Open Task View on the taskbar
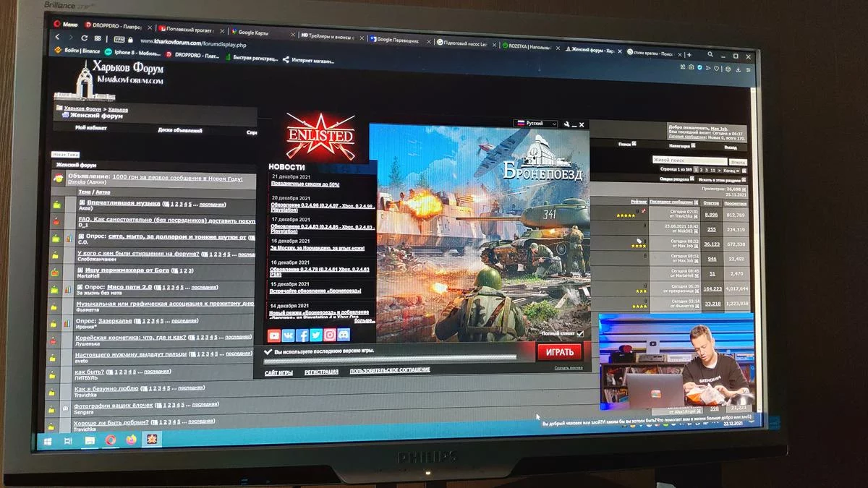Screen dimensions: 868x488 pyautogui.click(x=68, y=440)
